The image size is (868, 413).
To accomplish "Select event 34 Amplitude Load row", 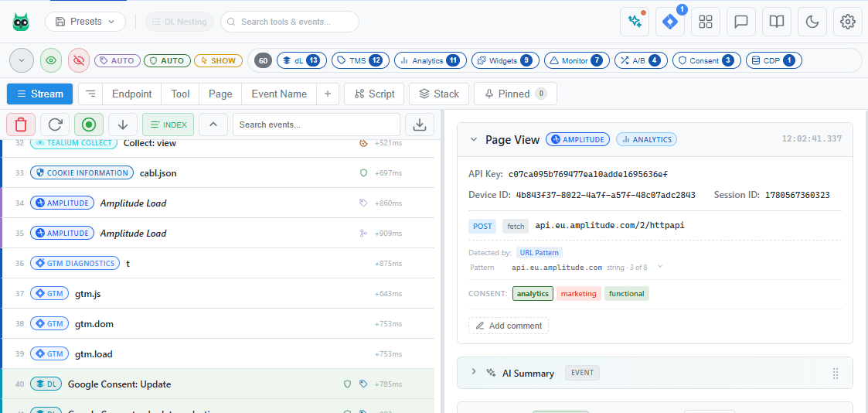I will click(x=217, y=203).
